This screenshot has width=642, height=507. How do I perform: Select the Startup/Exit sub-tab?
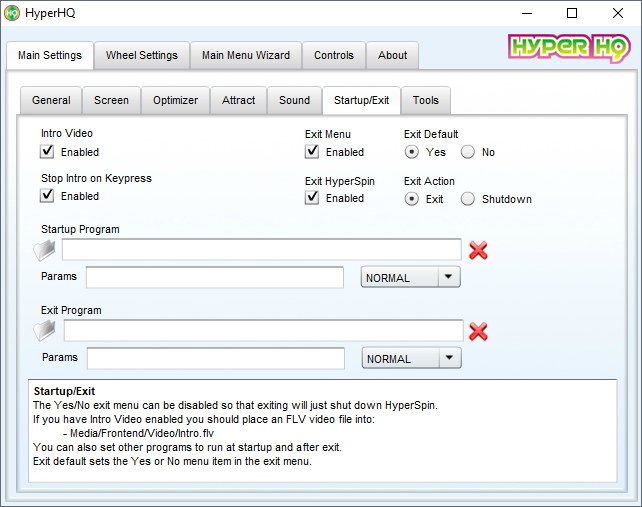pos(361,100)
